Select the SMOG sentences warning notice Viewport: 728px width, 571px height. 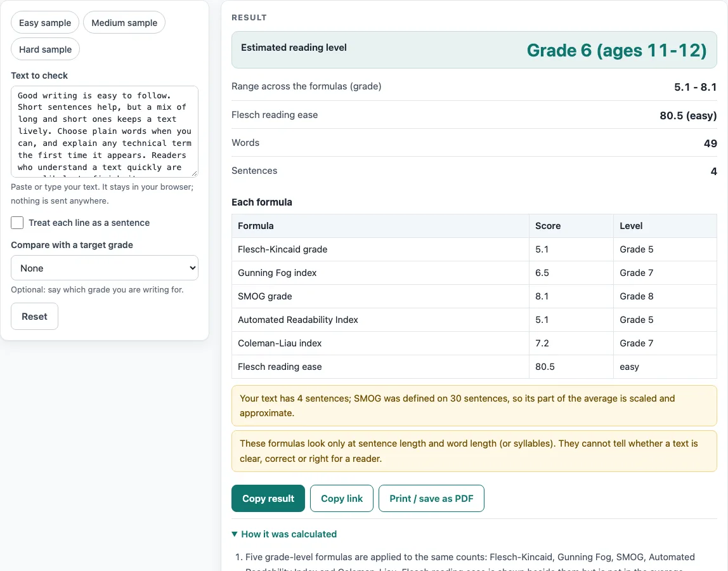[474, 405]
